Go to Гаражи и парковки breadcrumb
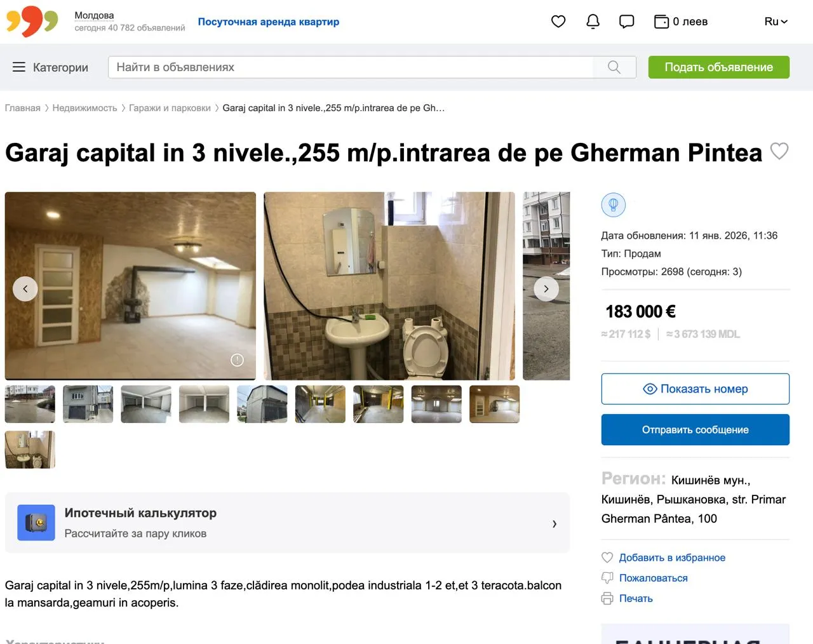The width and height of the screenshot is (813, 644). [x=170, y=108]
